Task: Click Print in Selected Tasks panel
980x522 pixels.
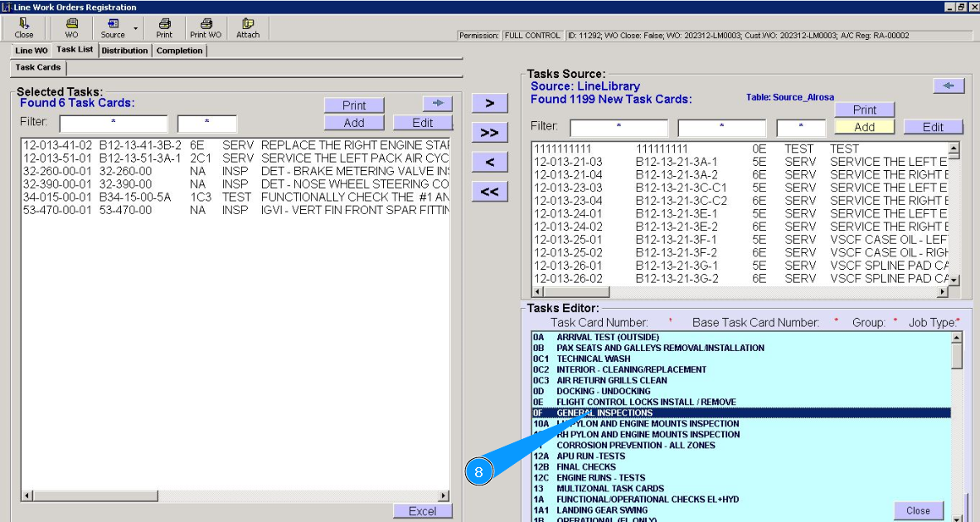Action: 354,105
